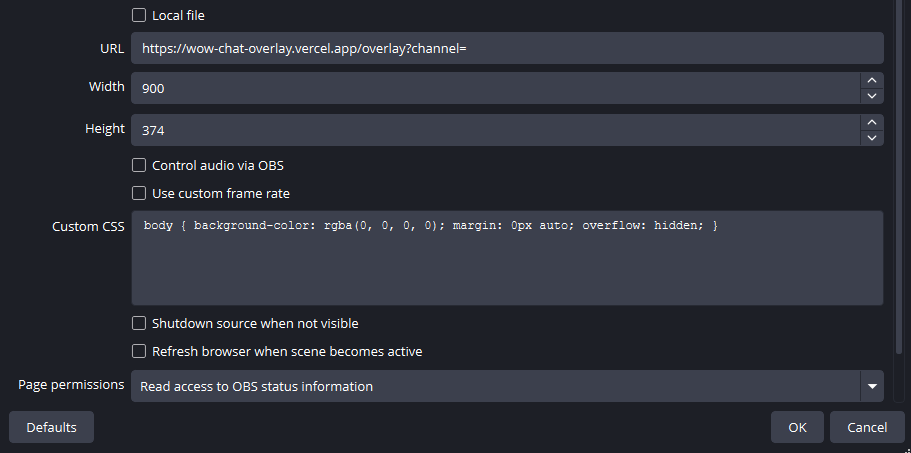The width and height of the screenshot is (911, 453).
Task: Enable the Local file checkbox
Action: pos(139,15)
